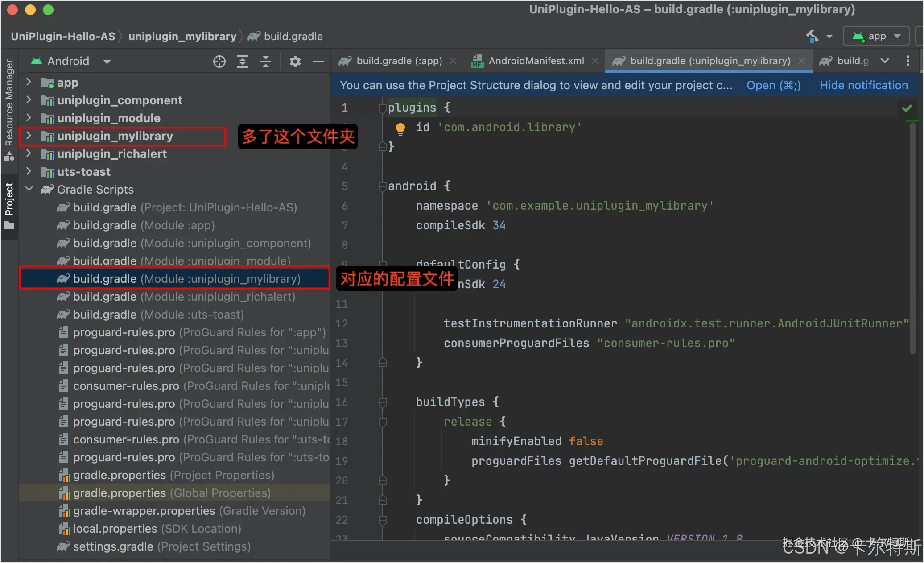This screenshot has height=563, width=924.
Task: Click UniPlugin-Hello-AS in the breadcrumb
Action: point(63,36)
